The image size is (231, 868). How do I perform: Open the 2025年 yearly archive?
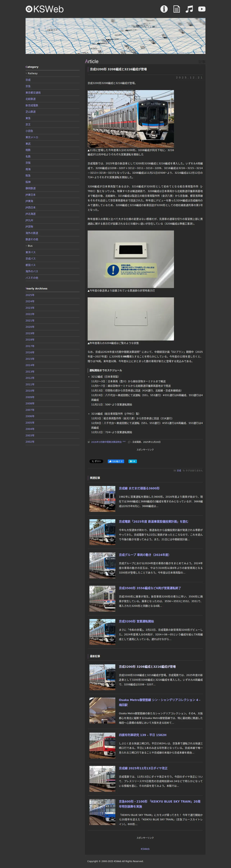coord(30,295)
